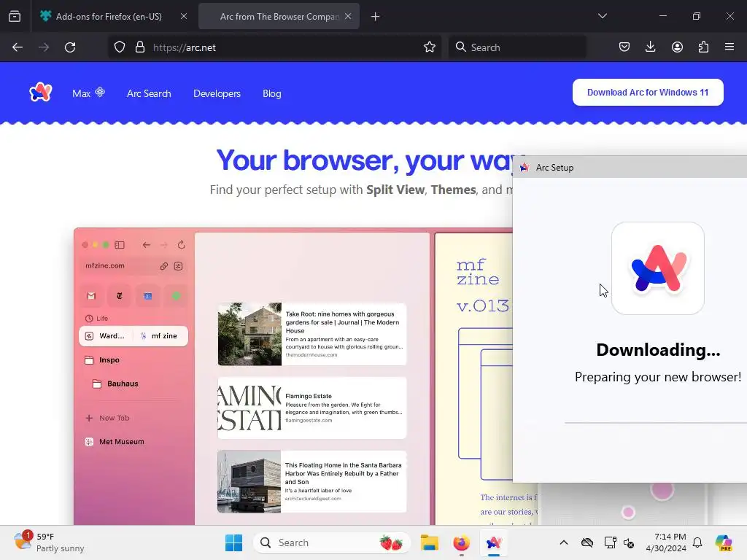Viewport: 747px width, 560px height.
Task: Open Firefox application menu
Action: 729,47
